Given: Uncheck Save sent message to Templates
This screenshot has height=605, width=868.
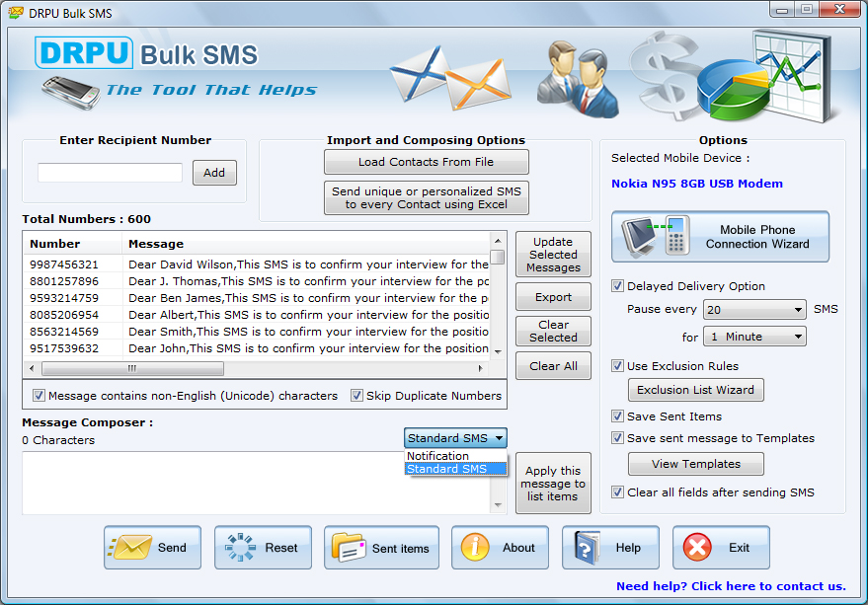Looking at the screenshot, I should [x=618, y=438].
